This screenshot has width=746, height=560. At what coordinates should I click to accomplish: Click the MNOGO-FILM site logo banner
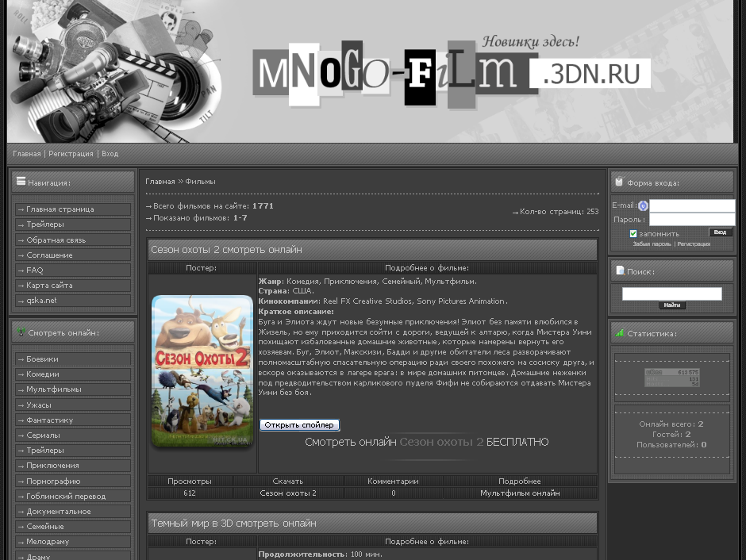pos(452,74)
